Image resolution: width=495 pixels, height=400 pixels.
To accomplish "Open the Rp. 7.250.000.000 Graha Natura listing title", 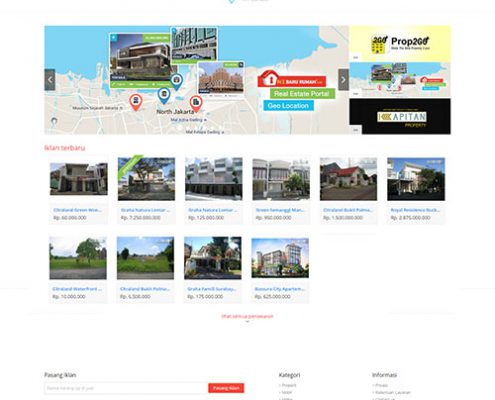I will point(145,210).
